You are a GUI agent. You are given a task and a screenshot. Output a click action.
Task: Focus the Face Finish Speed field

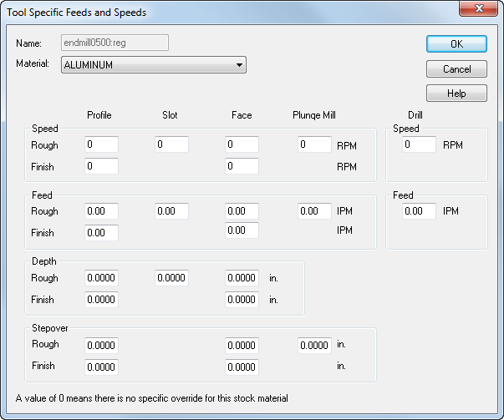242,167
